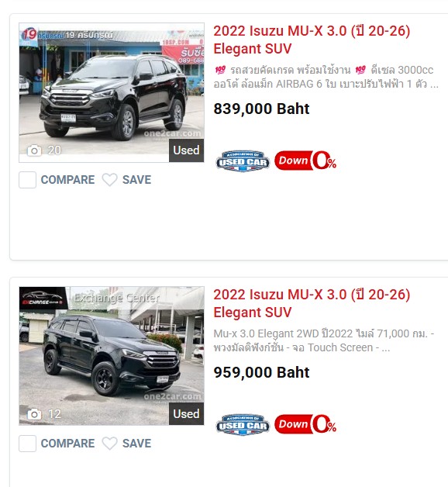Click the SAVE label on the first listing
The height and width of the screenshot is (487, 448).
(136, 180)
